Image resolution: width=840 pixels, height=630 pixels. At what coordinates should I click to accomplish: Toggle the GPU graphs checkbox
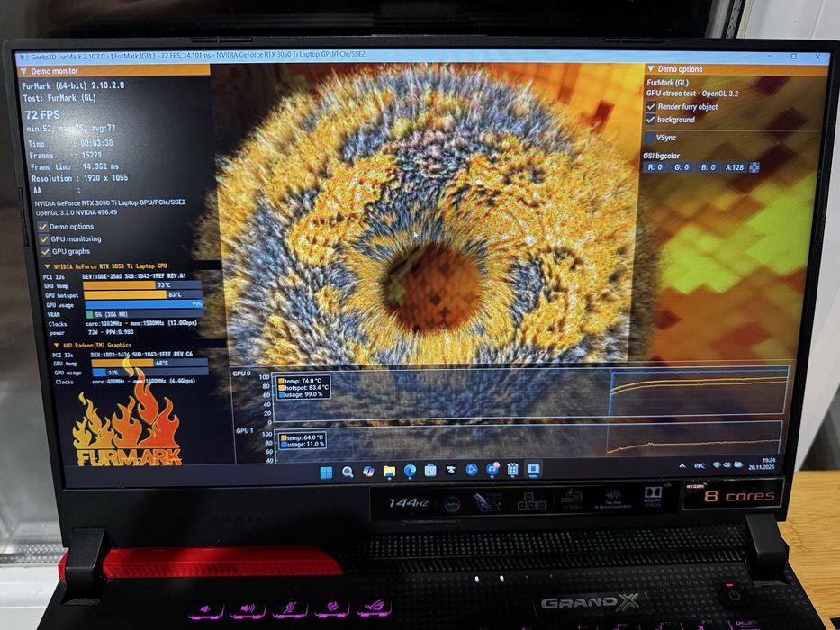[46, 251]
